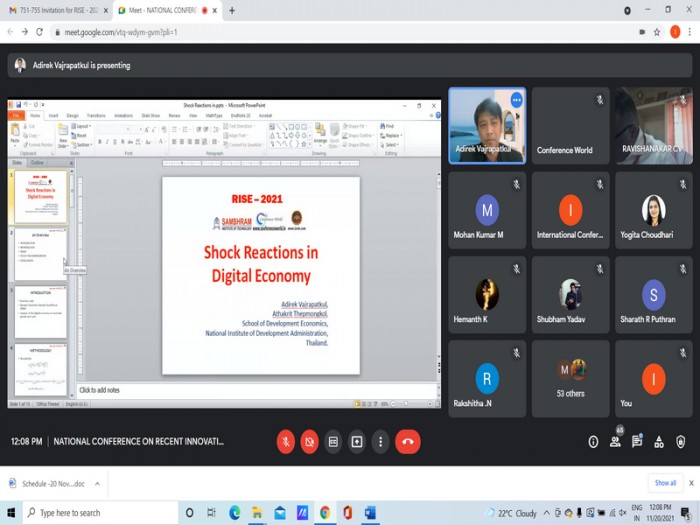Click the Windows search box in taskbar
The width and height of the screenshot is (700, 525).
[x=100, y=513]
